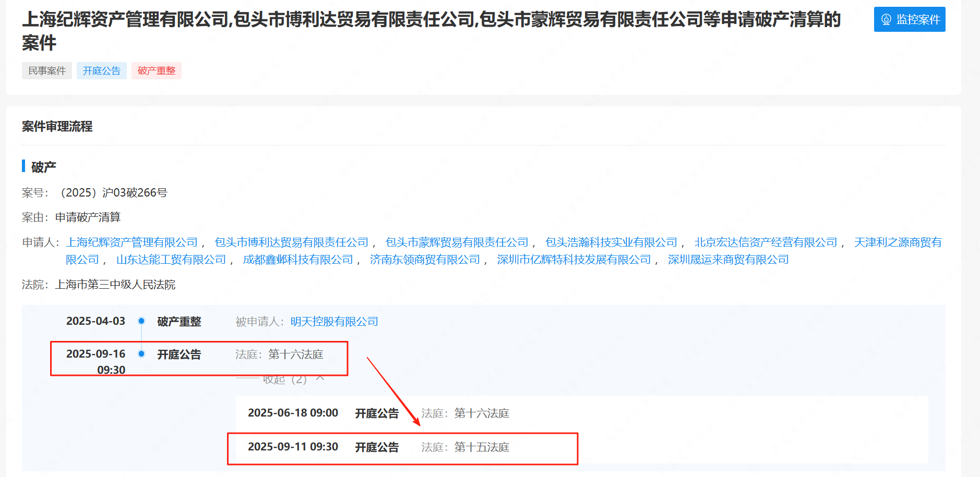The height and width of the screenshot is (477, 980).
Task: Open applicant 成都鑫邺科技有限公司 link
Action: 298,260
